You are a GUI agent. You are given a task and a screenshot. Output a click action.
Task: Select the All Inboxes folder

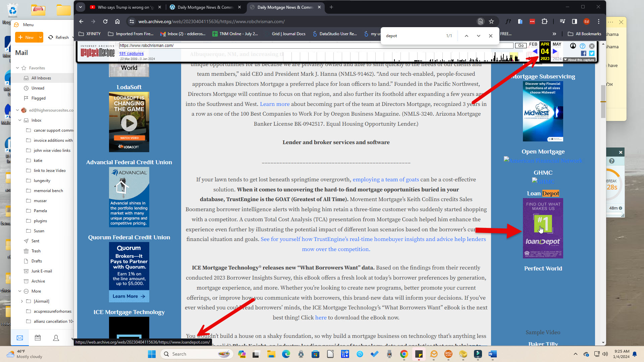coord(42,78)
